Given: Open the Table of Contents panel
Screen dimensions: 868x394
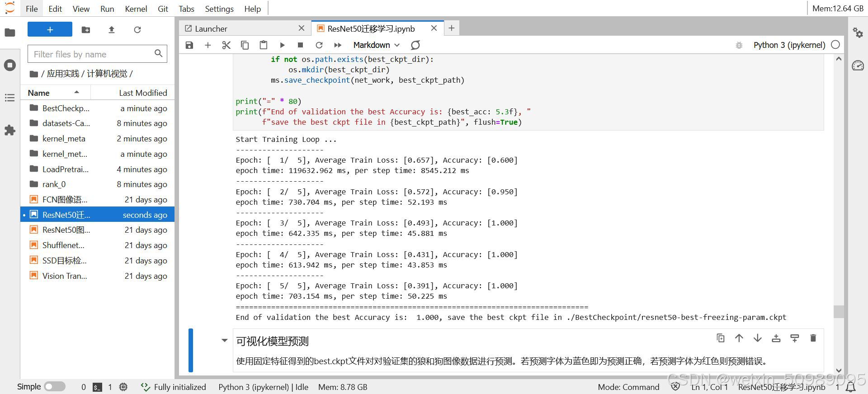Looking at the screenshot, I should pos(9,98).
